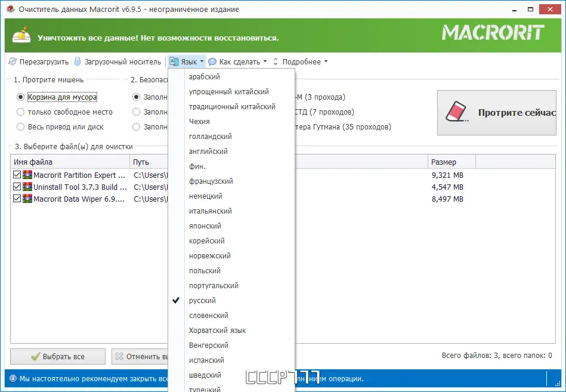Select the second Заполн wipe method radio button
The image size is (566, 392).
click(x=136, y=112)
